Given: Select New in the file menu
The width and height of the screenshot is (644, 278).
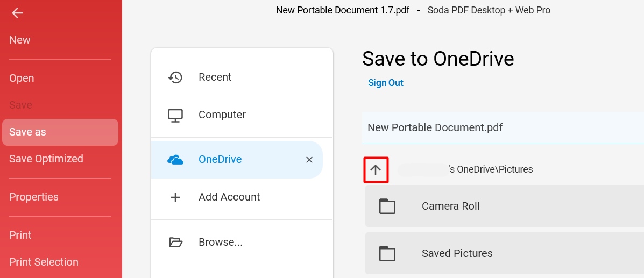Looking at the screenshot, I should coord(20,40).
